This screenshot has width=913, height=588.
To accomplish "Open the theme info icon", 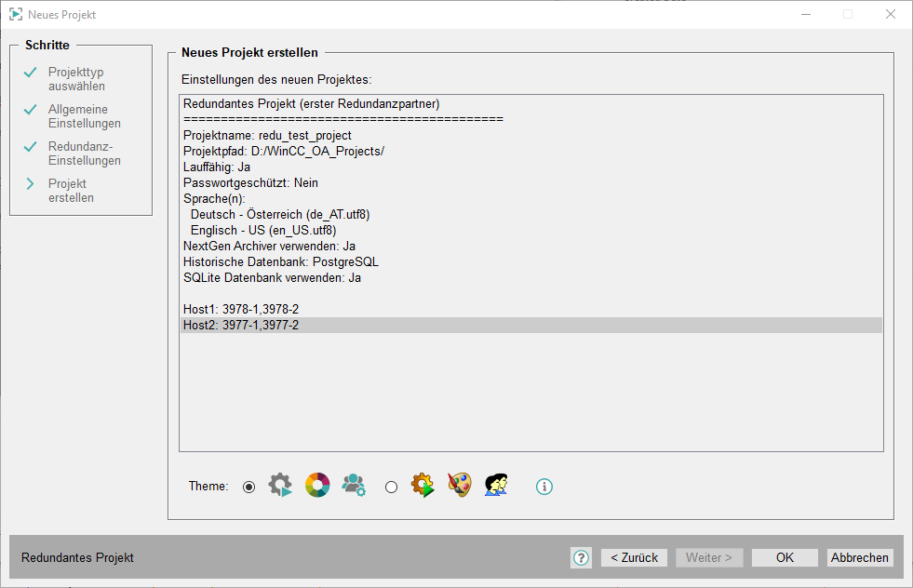I will pyautogui.click(x=544, y=487).
